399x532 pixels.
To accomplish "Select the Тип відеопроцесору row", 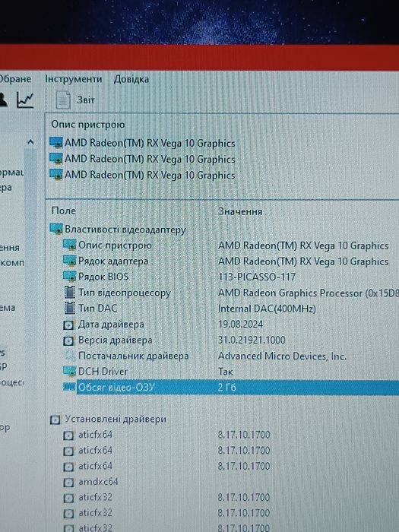I will coord(231,293).
